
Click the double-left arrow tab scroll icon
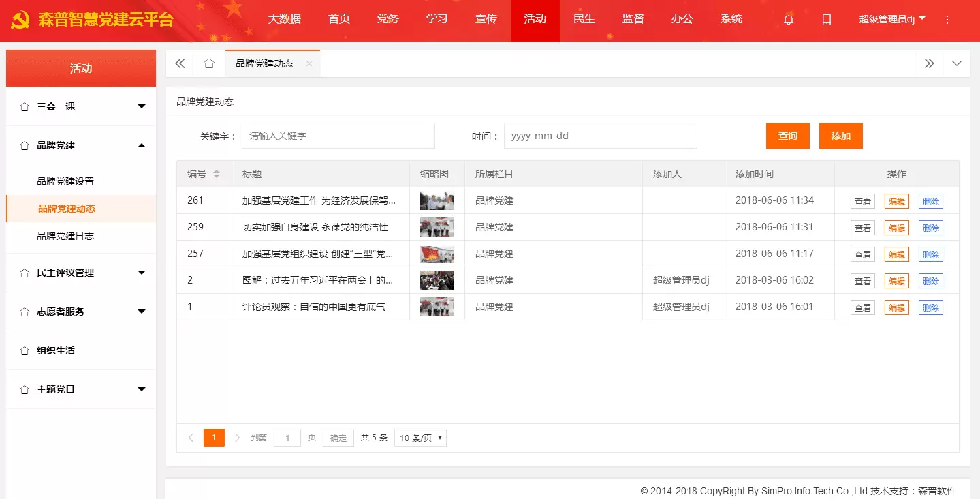(180, 63)
